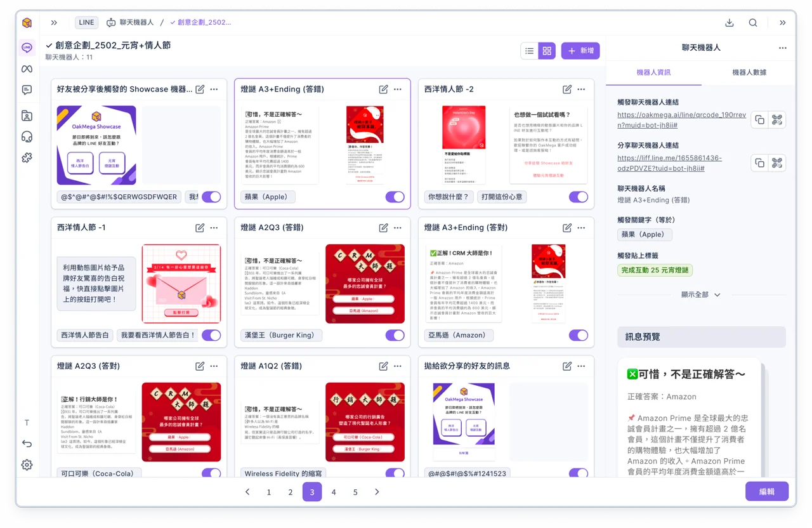Click the 編輯 button

(x=767, y=491)
